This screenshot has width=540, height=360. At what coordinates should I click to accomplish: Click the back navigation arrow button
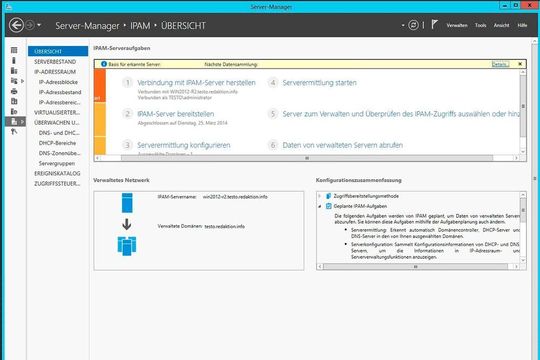(x=16, y=25)
